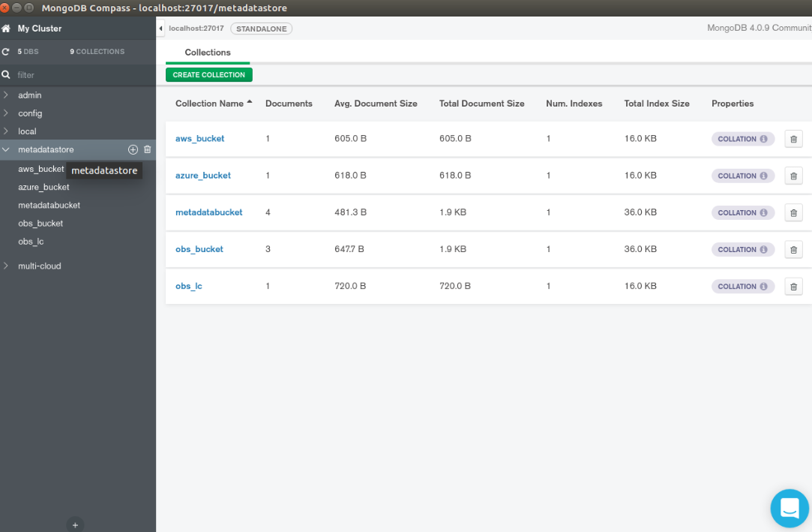
Task: Click the 5 DBS count label
Action: click(28, 52)
